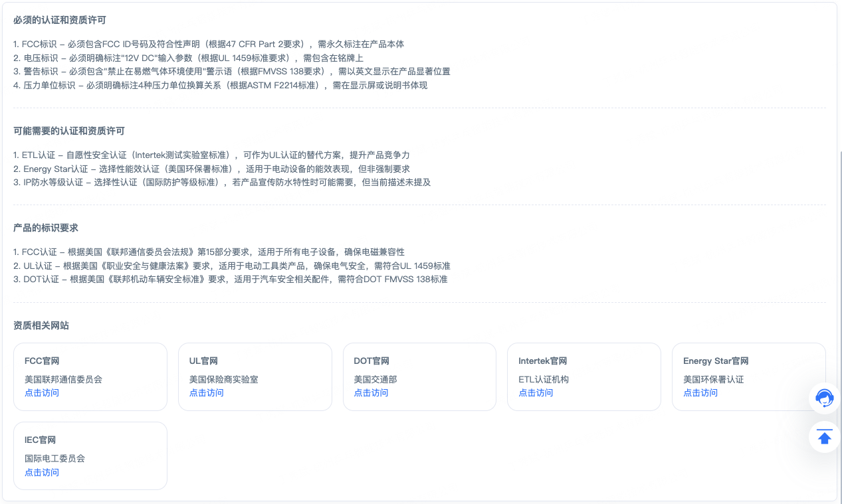
Task: Click the IP防水等级认证 line
Action: click(x=222, y=182)
